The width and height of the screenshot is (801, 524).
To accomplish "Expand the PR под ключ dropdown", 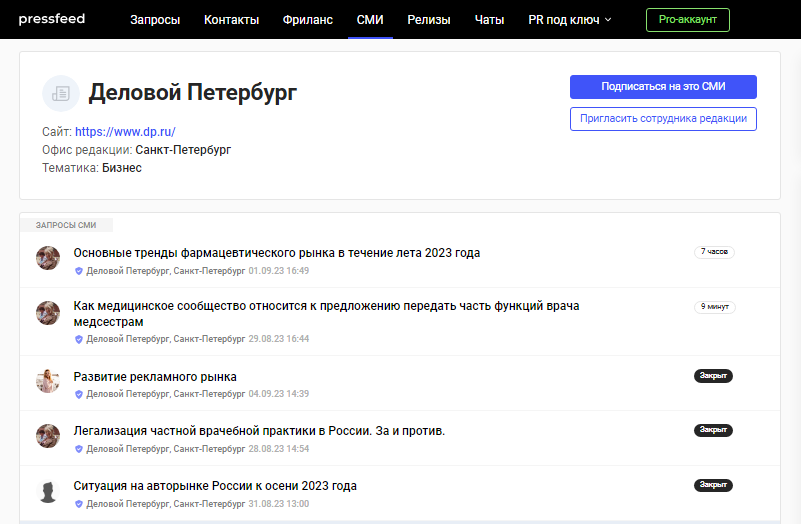I will tap(570, 20).
